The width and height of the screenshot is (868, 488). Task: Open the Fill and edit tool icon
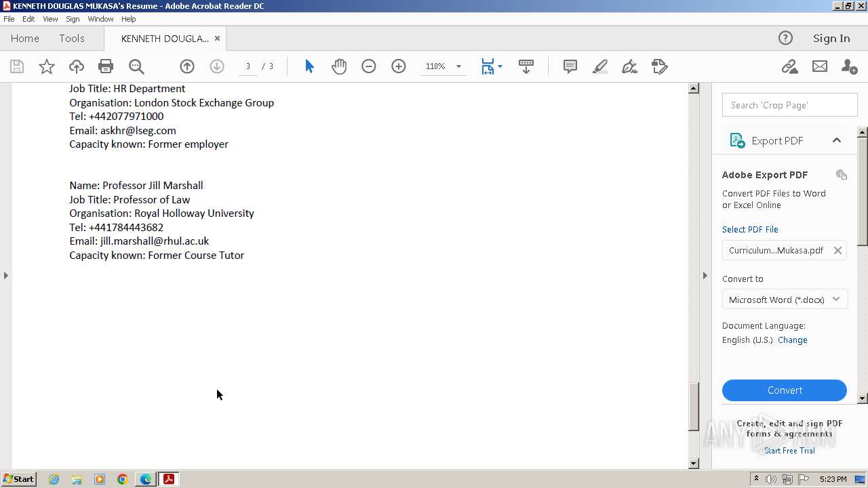pyautogui.click(x=659, y=66)
